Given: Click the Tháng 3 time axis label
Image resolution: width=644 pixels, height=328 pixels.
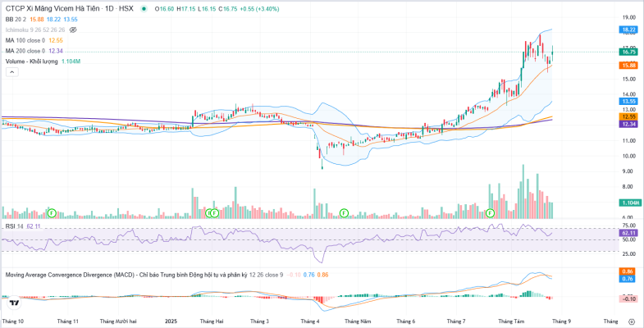Looking at the screenshot, I should point(259,321).
